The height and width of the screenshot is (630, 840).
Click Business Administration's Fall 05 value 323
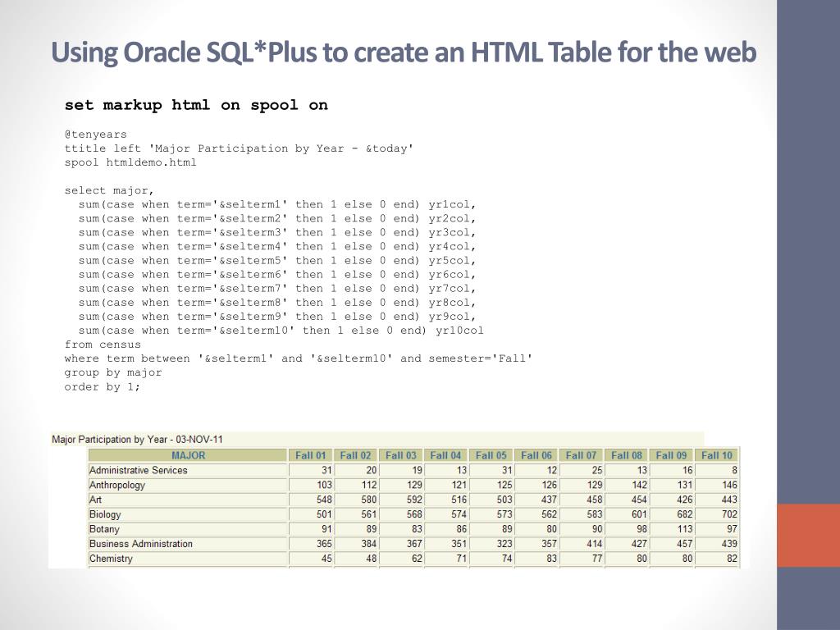504,544
